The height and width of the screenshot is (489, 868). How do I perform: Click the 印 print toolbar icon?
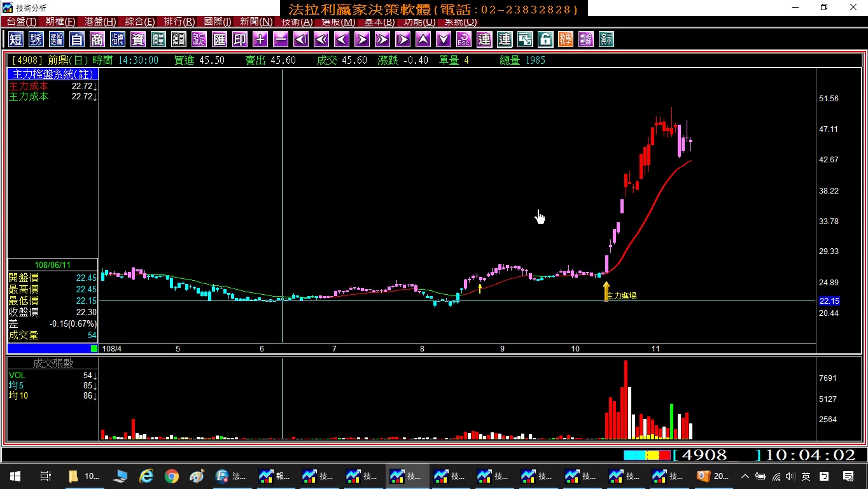coord(240,39)
